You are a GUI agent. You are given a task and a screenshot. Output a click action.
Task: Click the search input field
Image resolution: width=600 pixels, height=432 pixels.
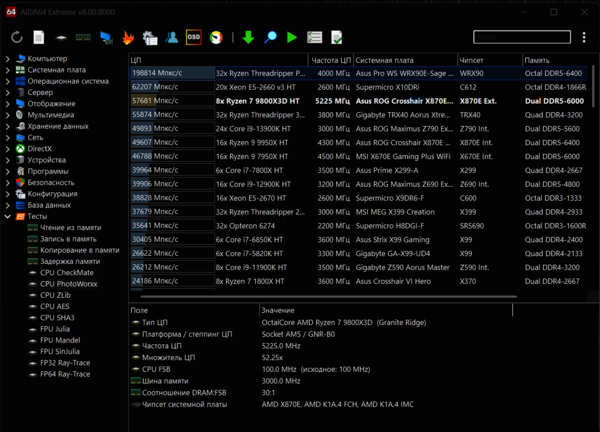522,37
